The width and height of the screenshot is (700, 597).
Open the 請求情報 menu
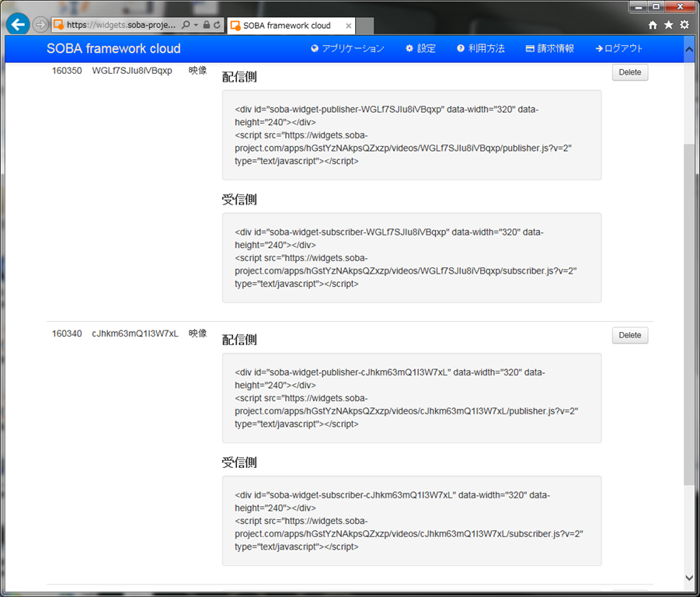[x=549, y=48]
